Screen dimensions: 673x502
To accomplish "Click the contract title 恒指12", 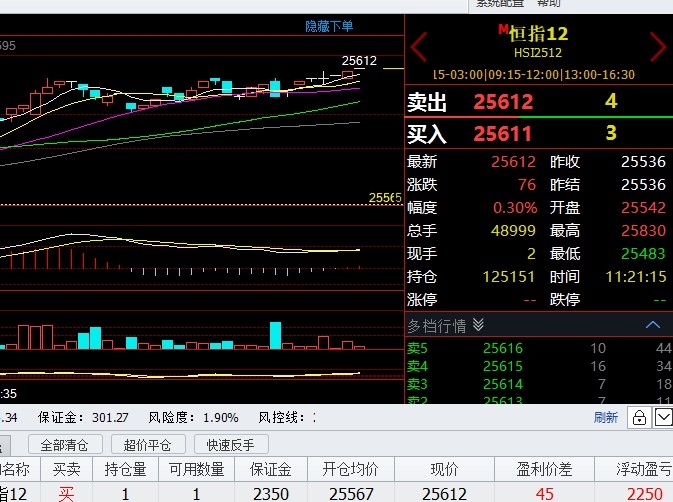I will (x=538, y=33).
